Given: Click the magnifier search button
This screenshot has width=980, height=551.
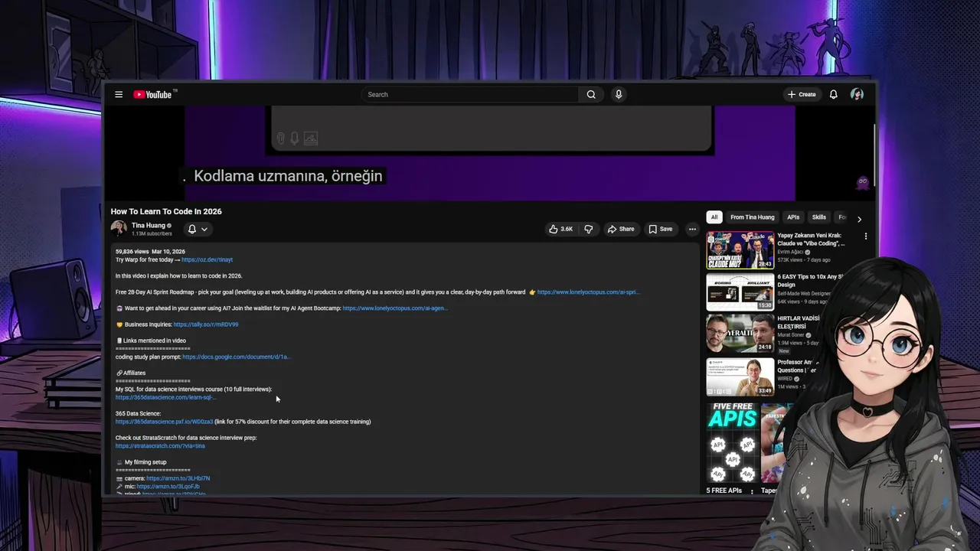Looking at the screenshot, I should tap(591, 95).
